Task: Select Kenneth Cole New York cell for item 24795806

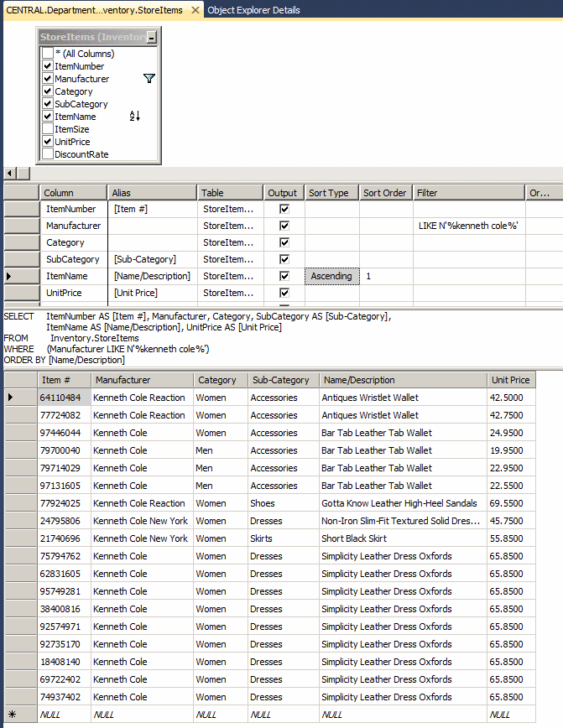Action: coord(142,521)
